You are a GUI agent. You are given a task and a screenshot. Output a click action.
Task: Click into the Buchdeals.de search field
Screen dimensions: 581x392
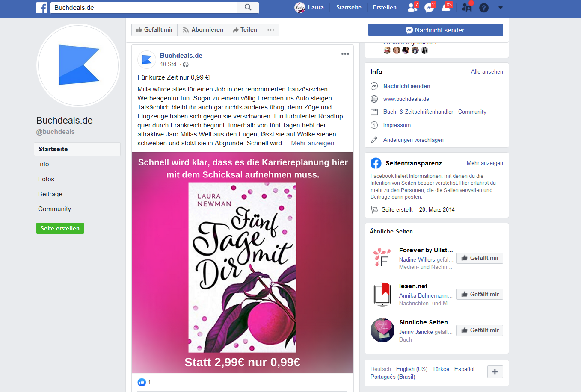pyautogui.click(x=144, y=7)
